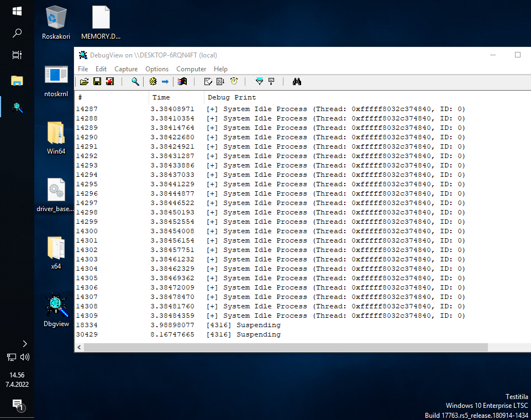Select log row number 14300

point(87,231)
